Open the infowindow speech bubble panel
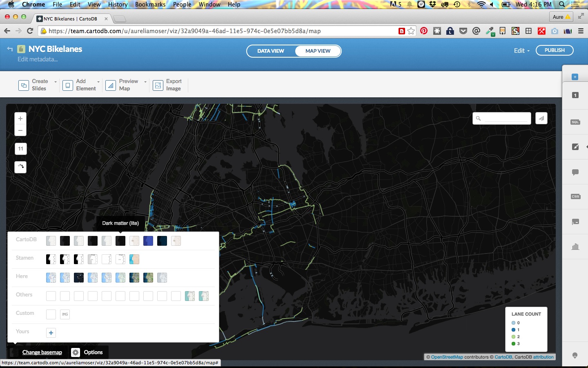 click(575, 172)
